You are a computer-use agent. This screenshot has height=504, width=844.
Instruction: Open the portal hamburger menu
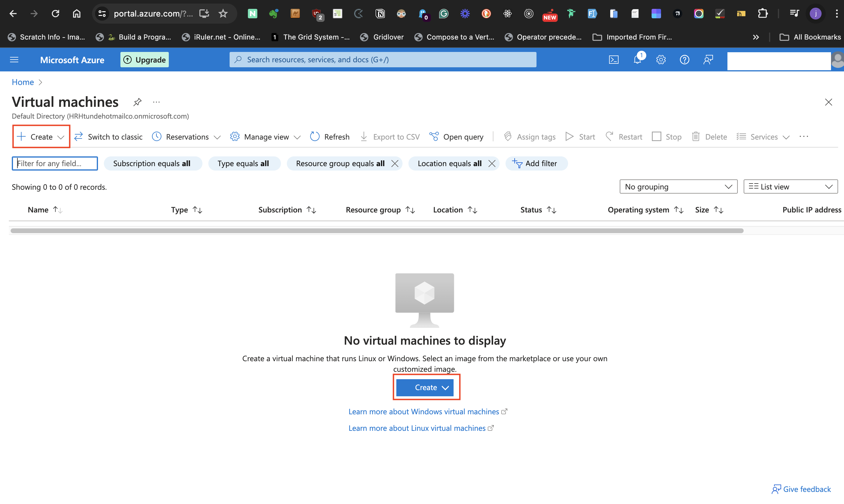[14, 59]
